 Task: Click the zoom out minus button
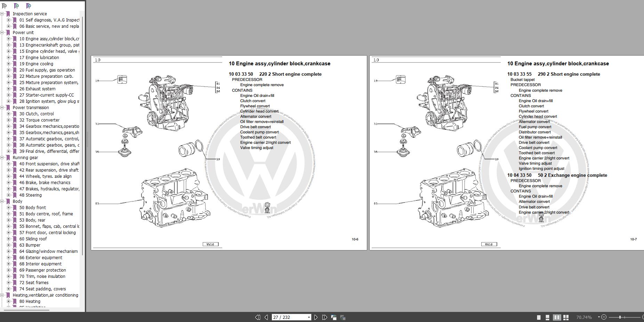604,317
